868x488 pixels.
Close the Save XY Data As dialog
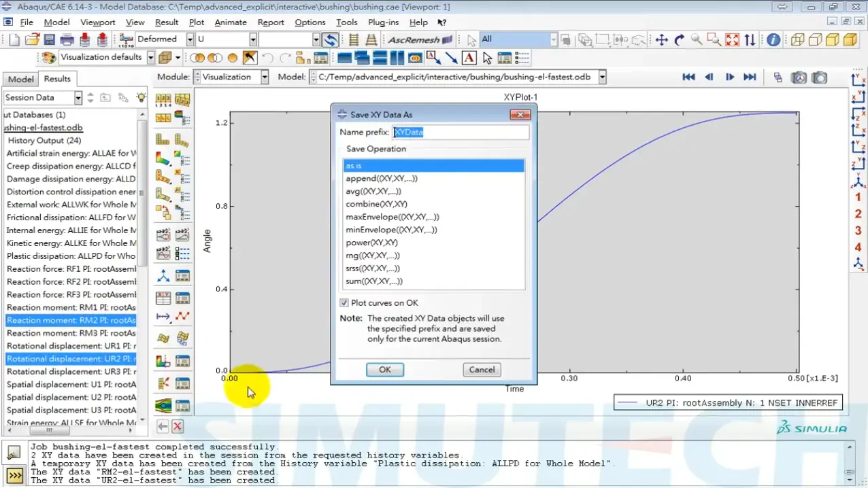click(520, 114)
